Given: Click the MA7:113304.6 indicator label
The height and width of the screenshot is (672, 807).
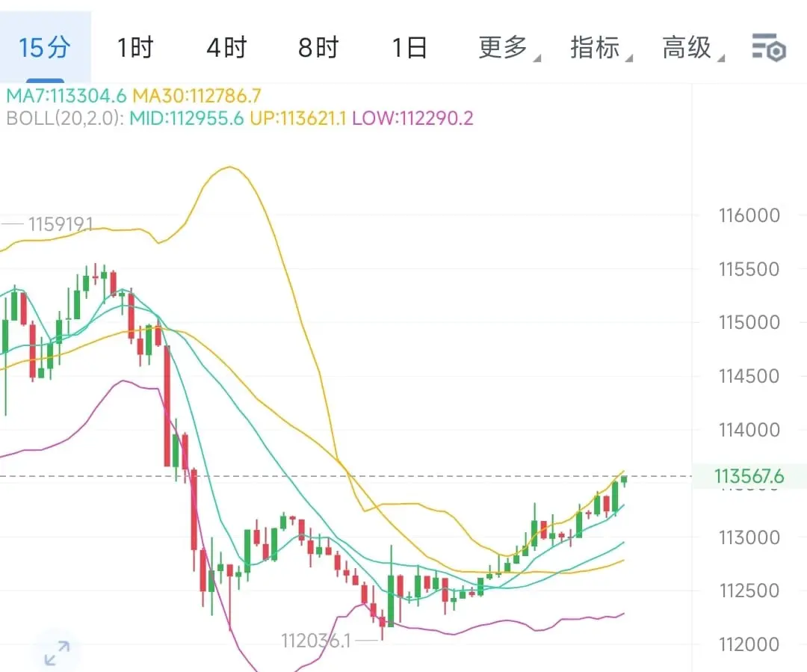Looking at the screenshot, I should [x=67, y=96].
